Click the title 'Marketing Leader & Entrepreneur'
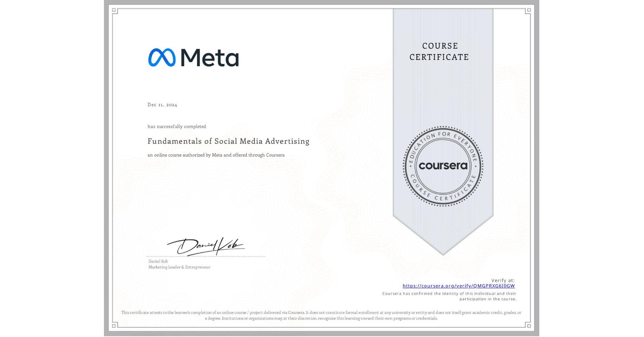The width and height of the screenshot is (644, 337). (x=179, y=267)
